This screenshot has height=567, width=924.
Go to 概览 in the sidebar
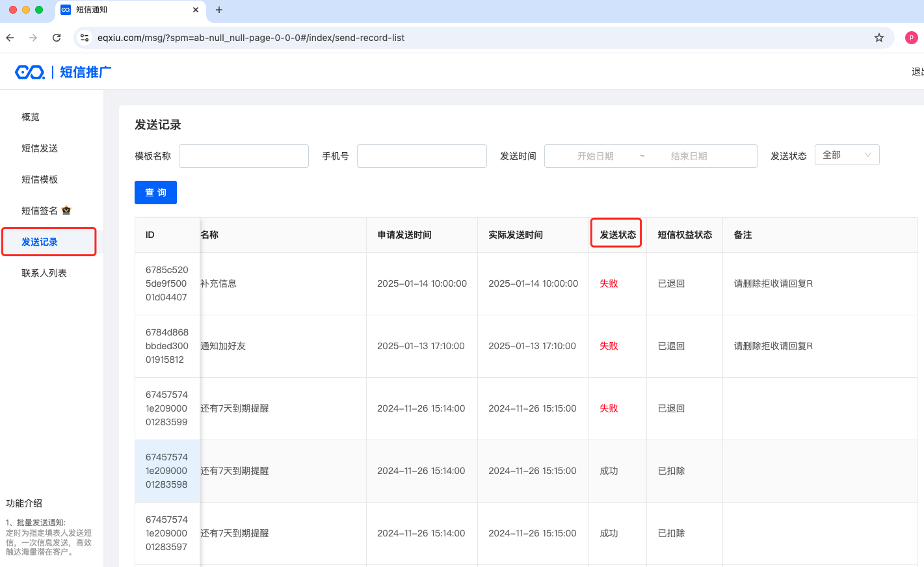(31, 117)
